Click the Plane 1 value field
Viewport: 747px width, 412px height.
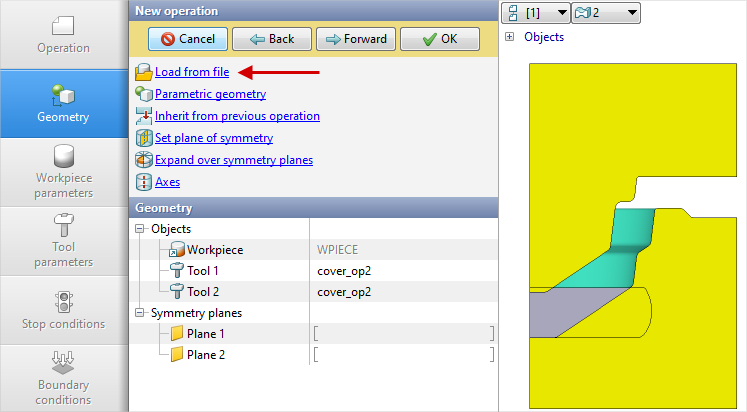(x=403, y=334)
